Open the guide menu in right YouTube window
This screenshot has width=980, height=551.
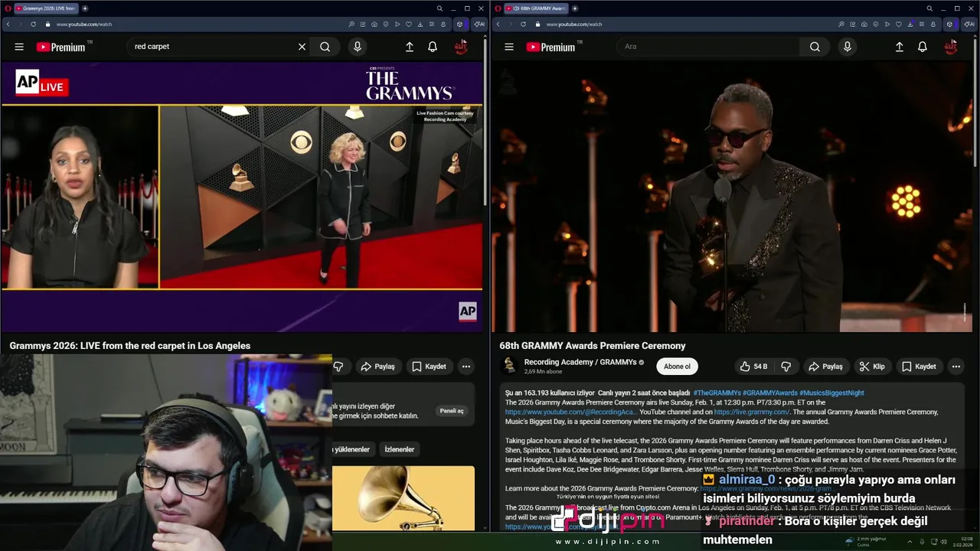click(509, 47)
